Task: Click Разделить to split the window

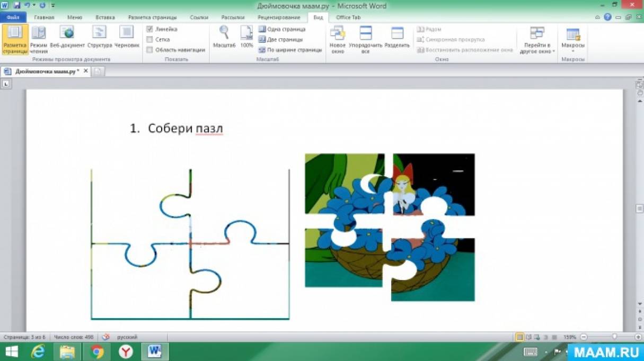Action: click(397, 38)
